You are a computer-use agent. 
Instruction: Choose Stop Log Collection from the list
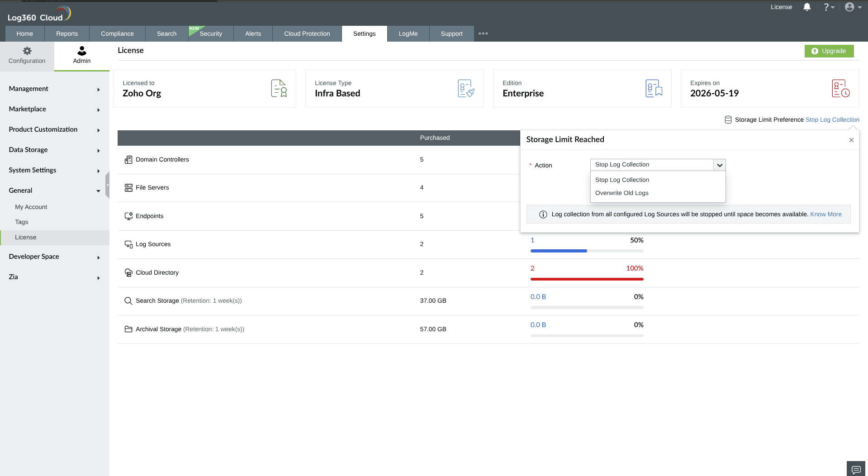point(658,180)
